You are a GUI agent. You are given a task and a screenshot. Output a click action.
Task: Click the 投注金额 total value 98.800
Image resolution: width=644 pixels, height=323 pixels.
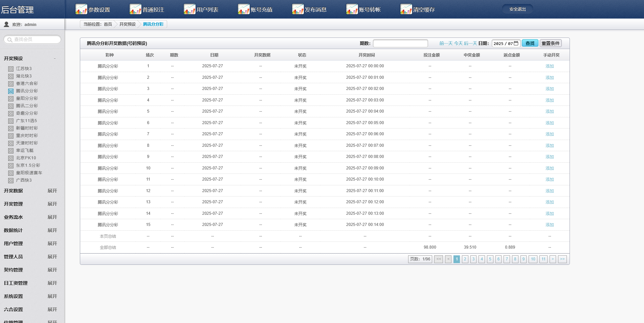tap(430, 247)
